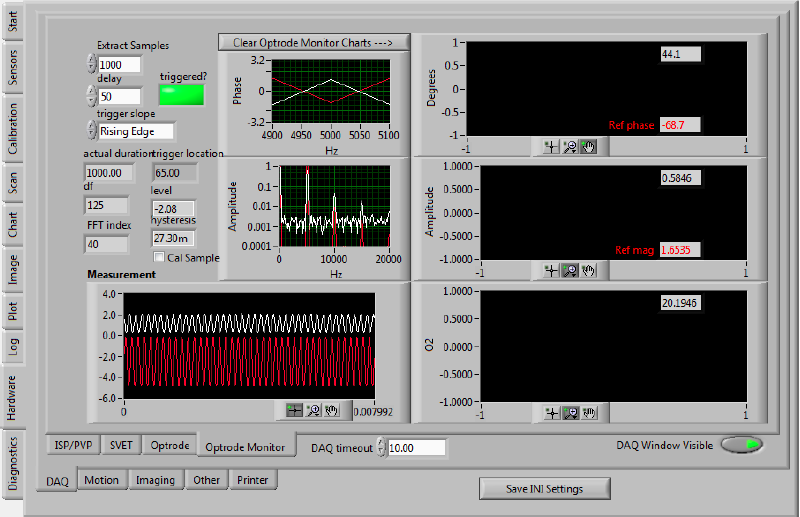The width and height of the screenshot is (800, 517).
Task: Open the trigger slope Rising Edge selector
Action: (136, 131)
